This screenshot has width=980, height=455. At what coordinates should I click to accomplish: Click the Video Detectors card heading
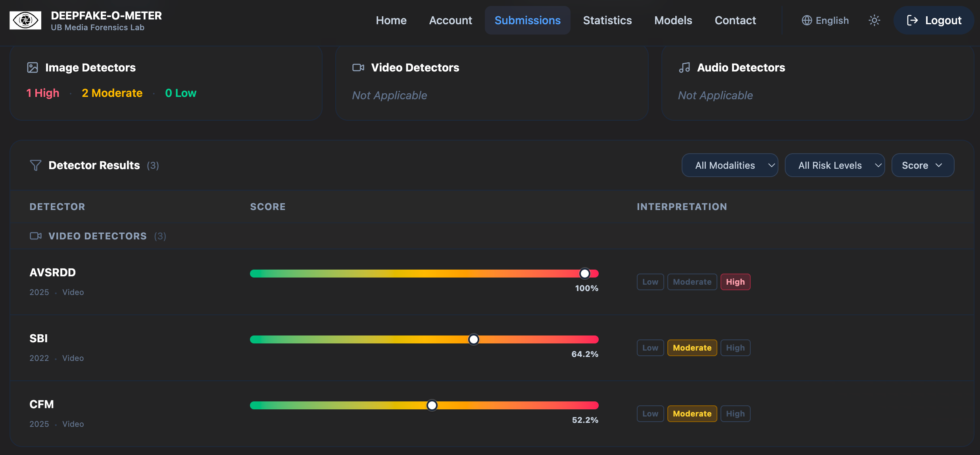tap(415, 67)
